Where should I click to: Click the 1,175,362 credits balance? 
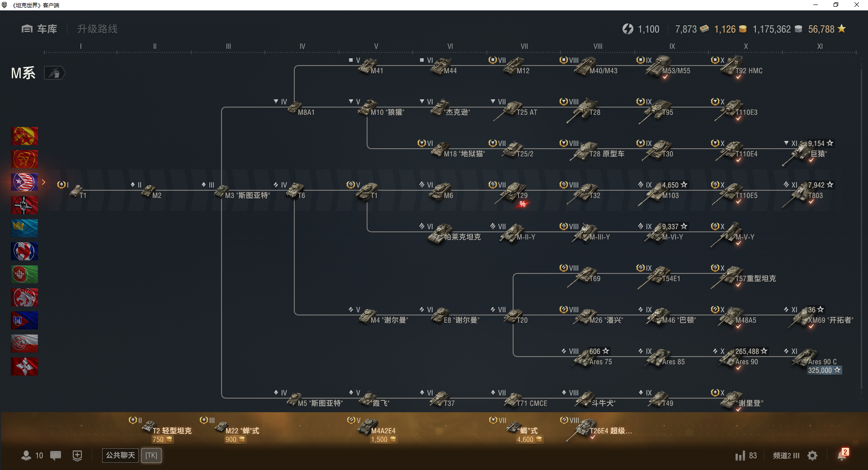777,29
